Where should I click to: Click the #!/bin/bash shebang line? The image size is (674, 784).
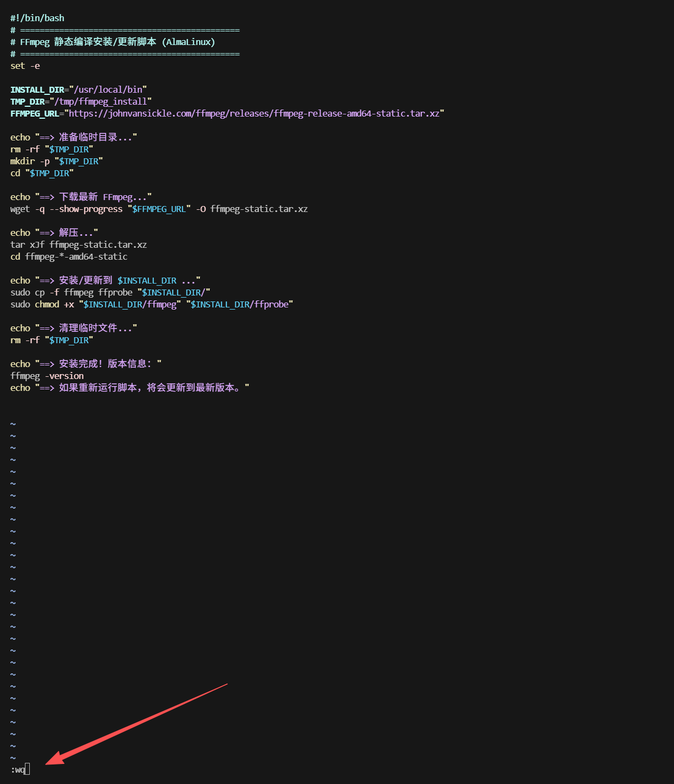click(x=37, y=18)
